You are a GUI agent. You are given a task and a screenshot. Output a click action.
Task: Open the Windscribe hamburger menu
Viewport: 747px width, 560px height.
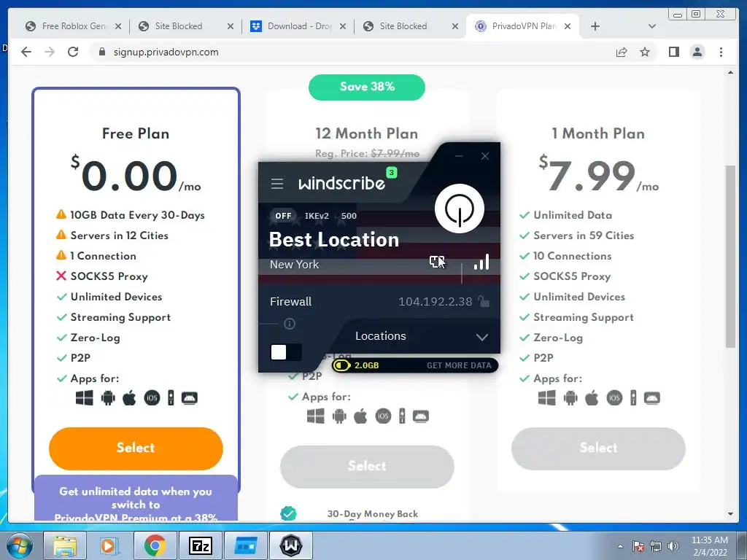(x=277, y=184)
